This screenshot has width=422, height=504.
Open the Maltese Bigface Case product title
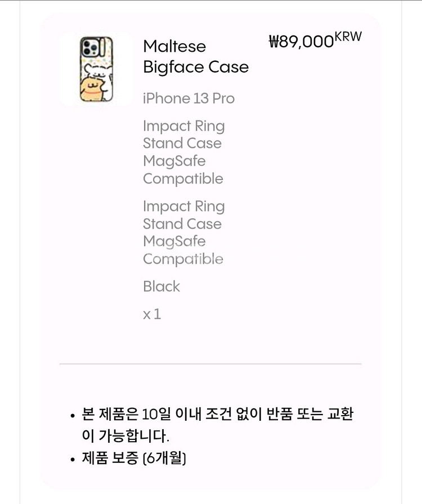(195, 57)
